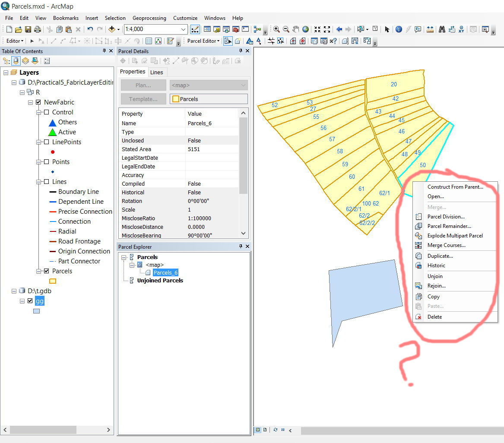Uncheck the NewFabric layer checkbox
This screenshot has height=443, width=504.
pyautogui.click(x=38, y=102)
